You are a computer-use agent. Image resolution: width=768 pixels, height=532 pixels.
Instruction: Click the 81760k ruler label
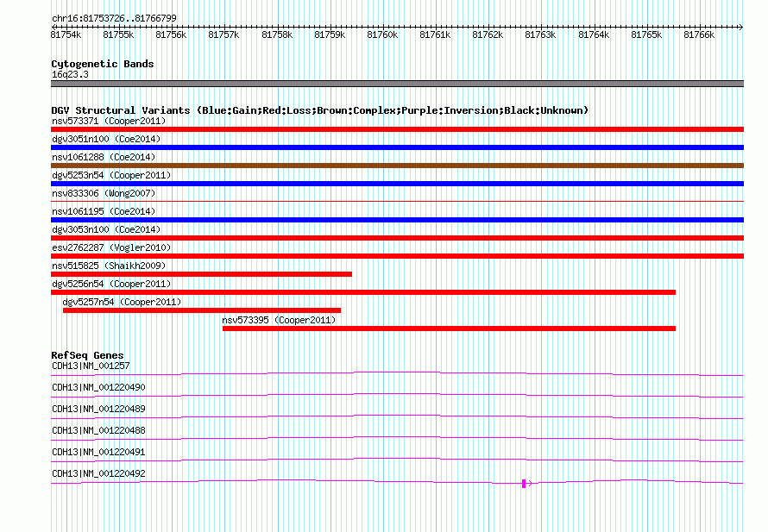click(382, 34)
